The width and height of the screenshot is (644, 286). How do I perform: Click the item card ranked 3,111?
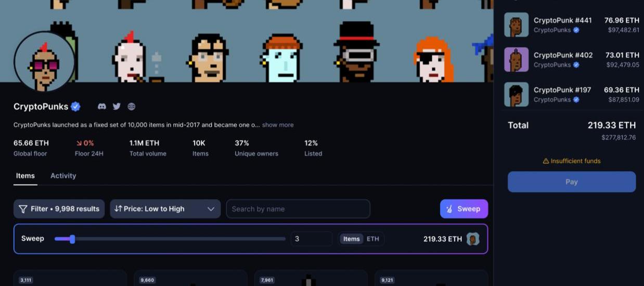coord(70,278)
